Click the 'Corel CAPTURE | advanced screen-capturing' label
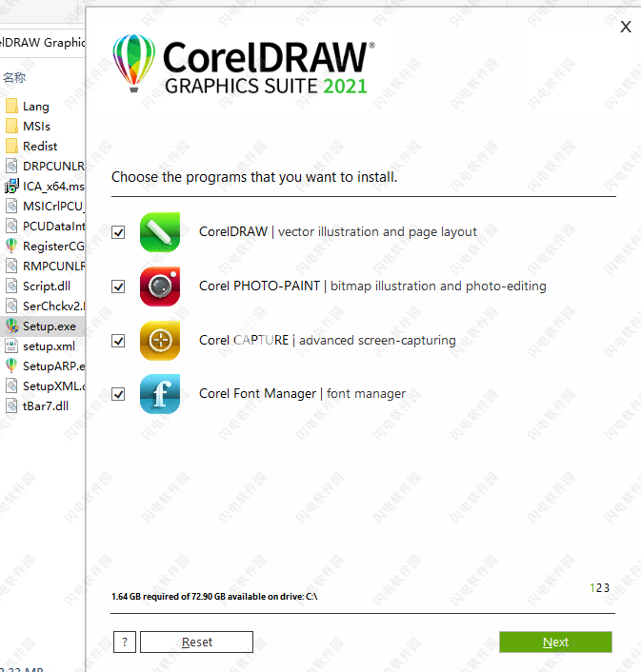The image size is (641, 672). tap(327, 341)
